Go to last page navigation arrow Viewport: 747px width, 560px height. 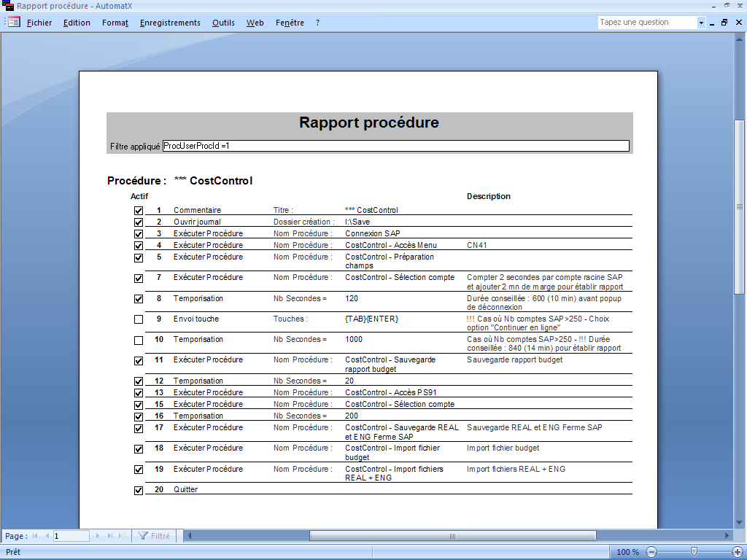(110, 536)
